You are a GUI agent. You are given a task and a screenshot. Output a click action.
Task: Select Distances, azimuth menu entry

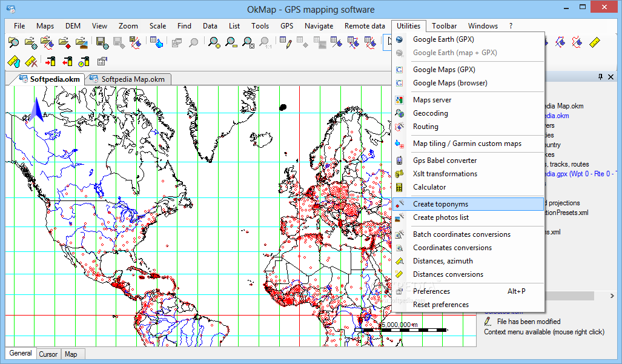[468, 261]
